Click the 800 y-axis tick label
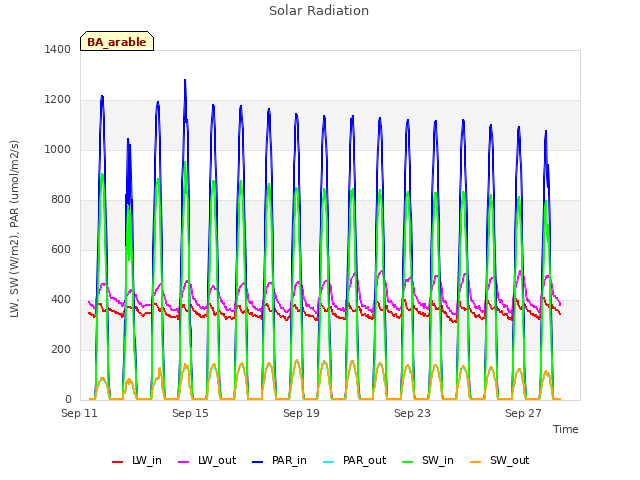Image resolution: width=640 pixels, height=480 pixels. (x=61, y=200)
